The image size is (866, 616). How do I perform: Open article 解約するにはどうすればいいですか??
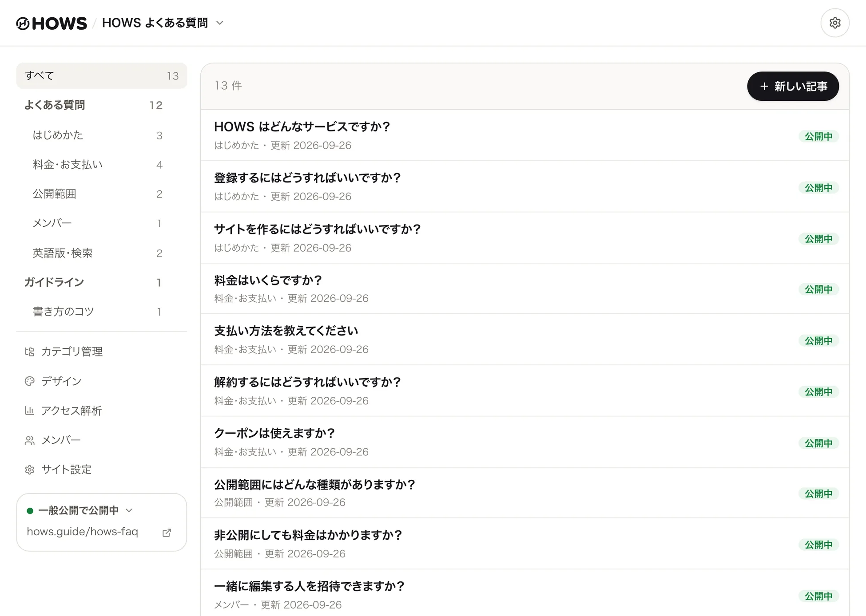click(x=524, y=391)
